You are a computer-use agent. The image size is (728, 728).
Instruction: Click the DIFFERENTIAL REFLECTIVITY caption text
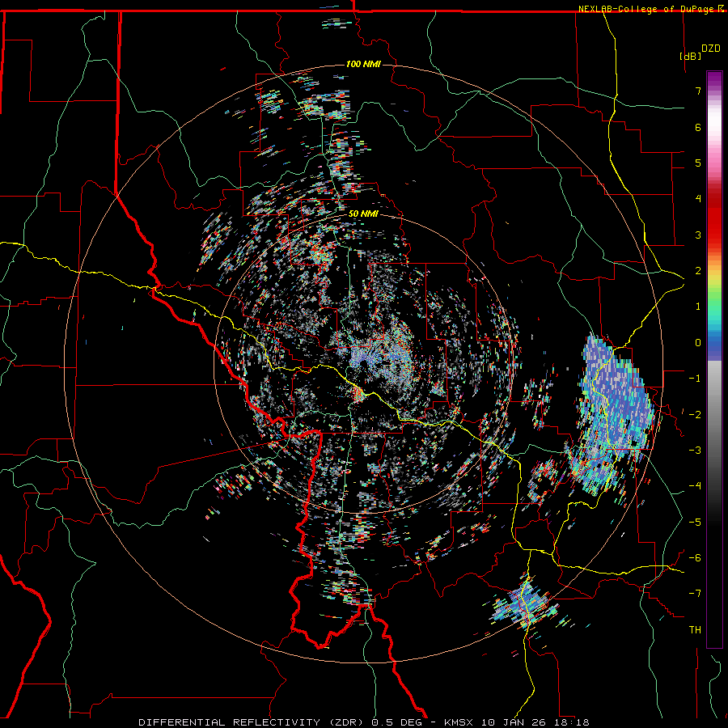coord(230,722)
